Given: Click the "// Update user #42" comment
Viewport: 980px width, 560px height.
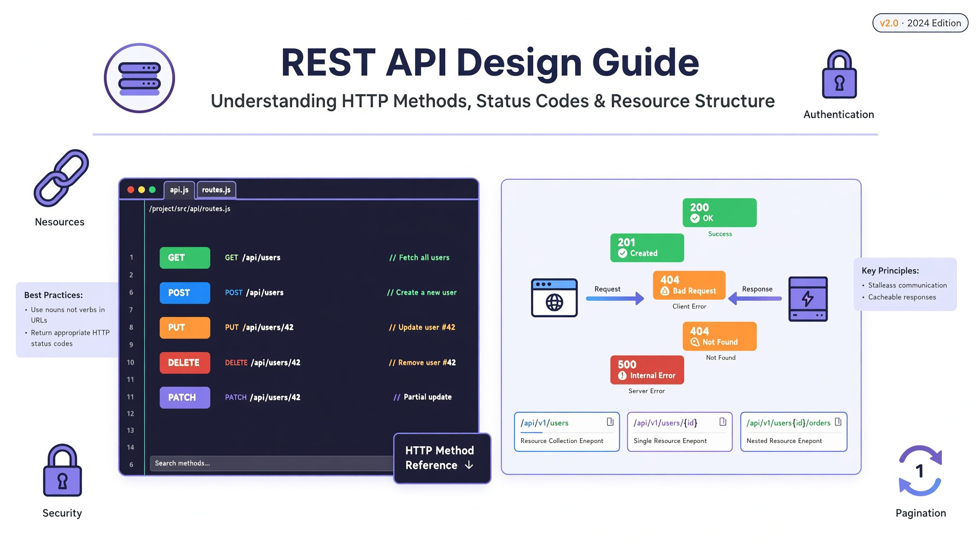Looking at the screenshot, I should point(422,328).
